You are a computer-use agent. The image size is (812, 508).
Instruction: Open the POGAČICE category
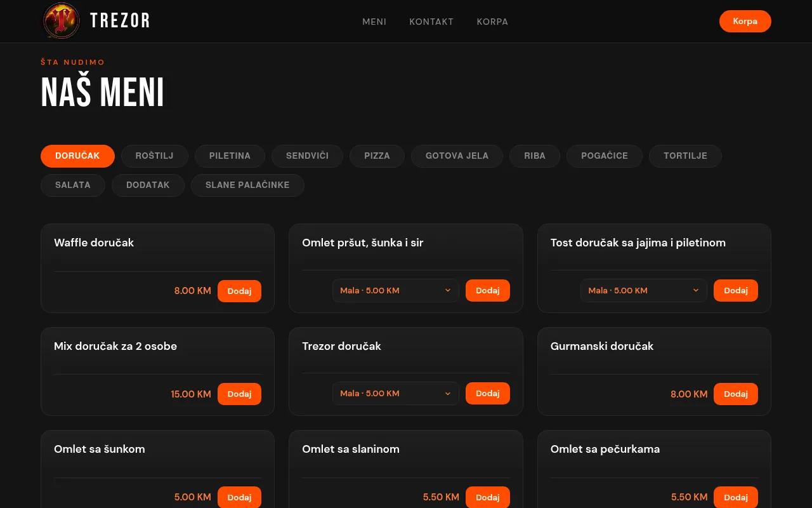click(x=605, y=156)
